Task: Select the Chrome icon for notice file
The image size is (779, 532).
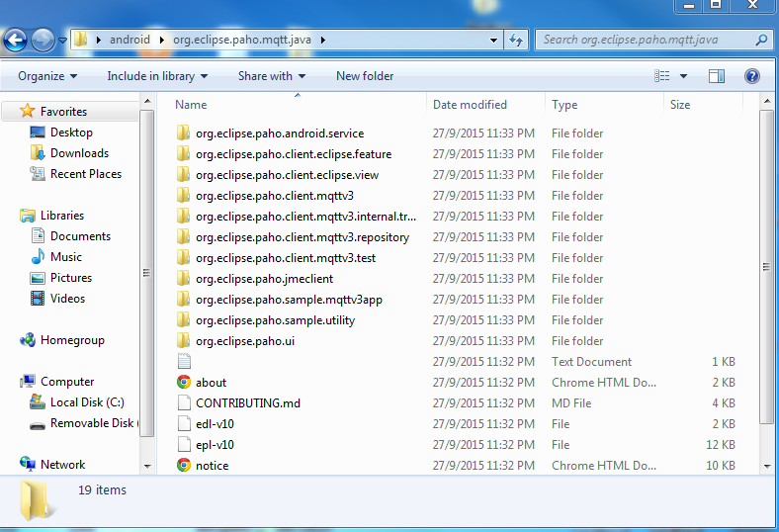Action: (183, 466)
